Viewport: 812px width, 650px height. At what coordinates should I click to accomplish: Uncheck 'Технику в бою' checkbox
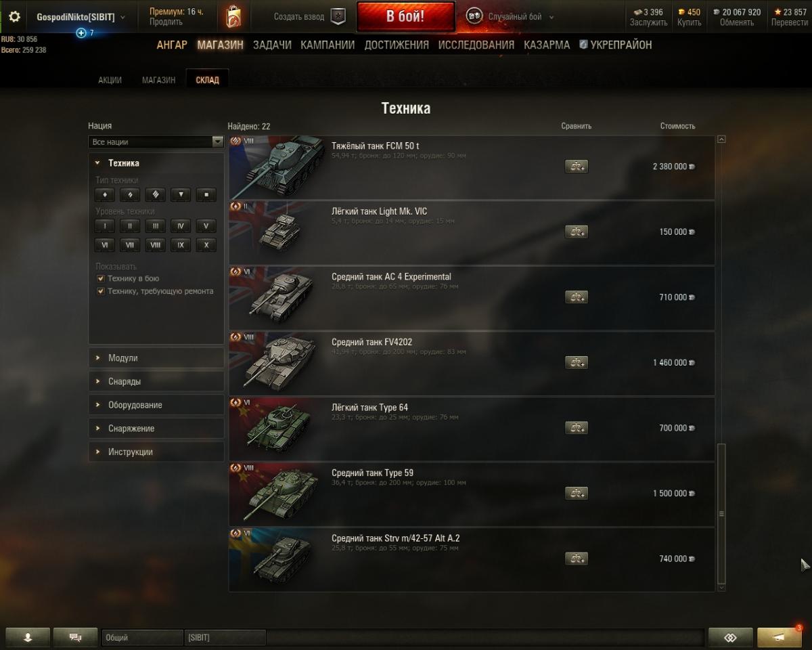click(x=100, y=278)
